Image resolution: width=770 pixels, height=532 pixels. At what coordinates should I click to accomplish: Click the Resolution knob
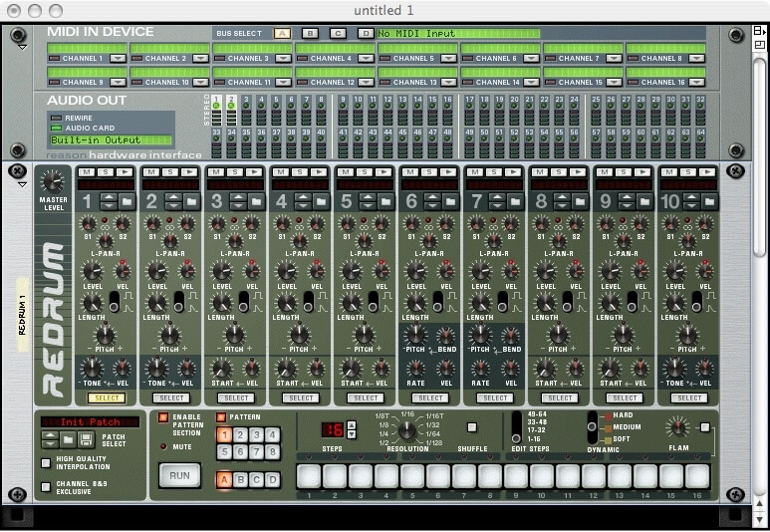(407, 430)
